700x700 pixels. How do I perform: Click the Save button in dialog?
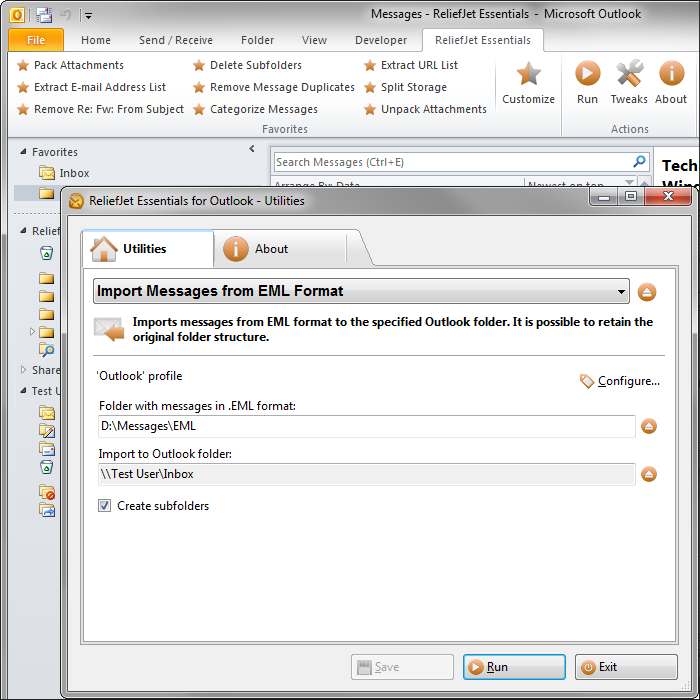point(402,667)
